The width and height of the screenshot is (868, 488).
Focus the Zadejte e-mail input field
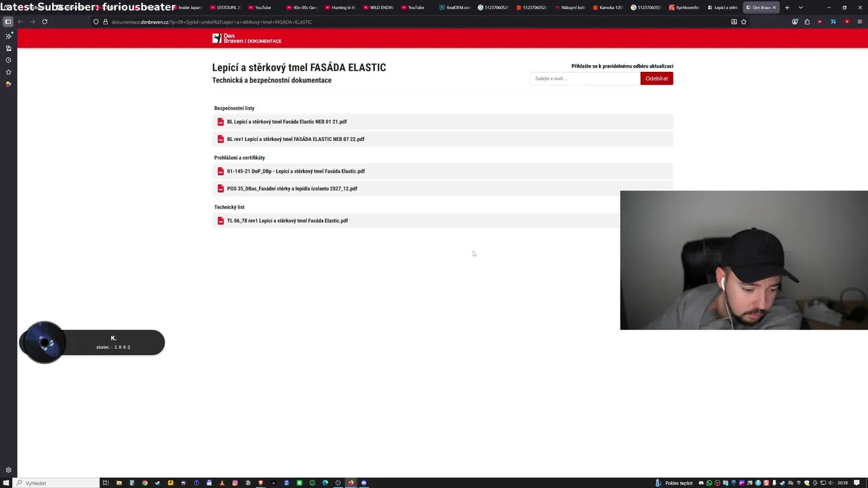[x=585, y=79]
